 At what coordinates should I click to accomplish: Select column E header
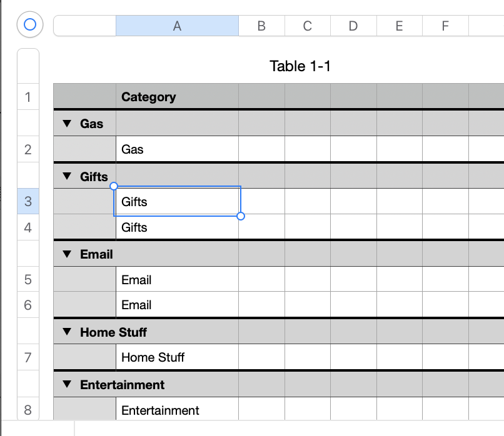[x=400, y=26]
